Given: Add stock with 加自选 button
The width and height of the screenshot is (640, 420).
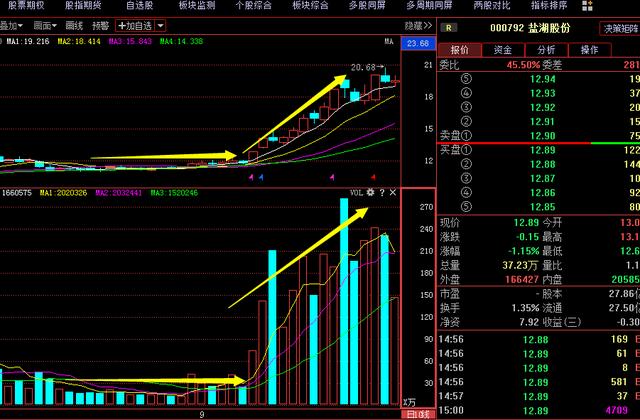Looking at the screenshot, I should coord(135,25).
